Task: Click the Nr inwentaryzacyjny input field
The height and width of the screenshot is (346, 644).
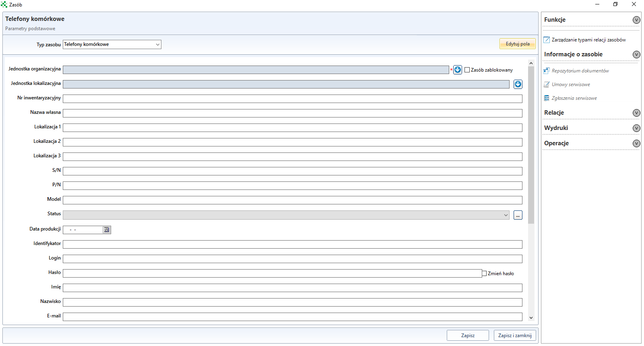Action: tap(292, 99)
